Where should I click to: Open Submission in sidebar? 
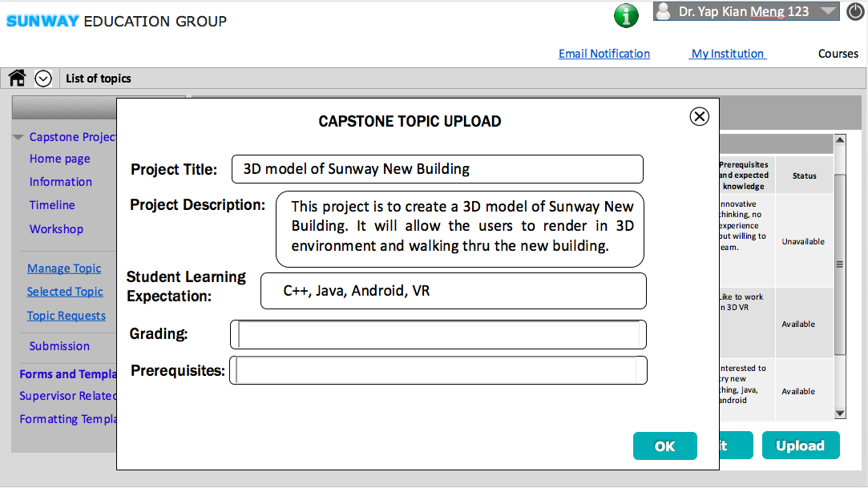click(x=59, y=346)
